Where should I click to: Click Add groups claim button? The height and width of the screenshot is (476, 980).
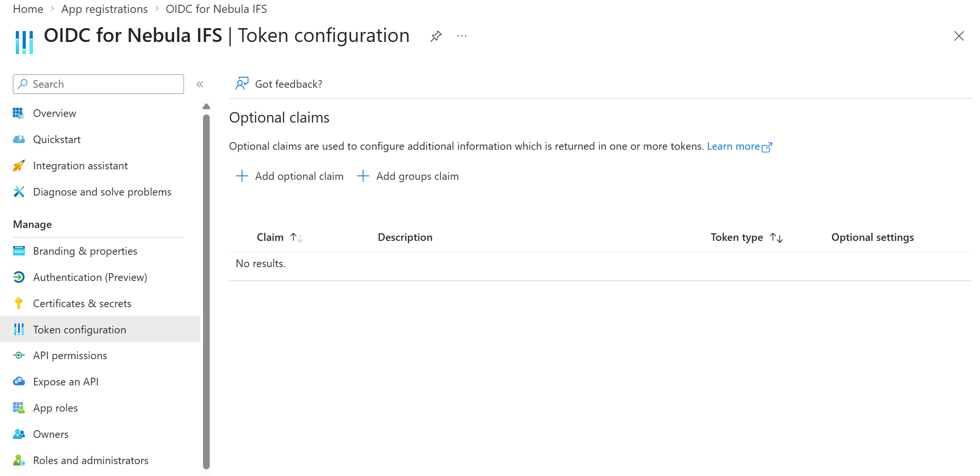408,176
